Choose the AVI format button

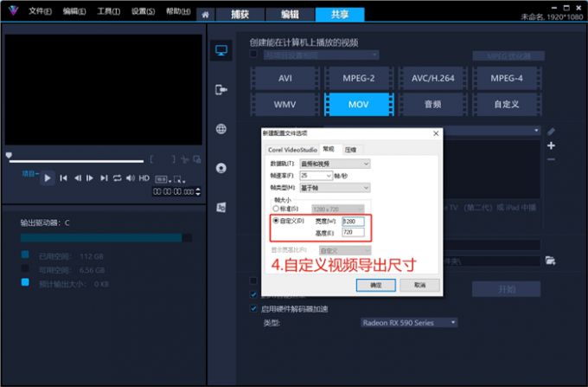point(285,78)
